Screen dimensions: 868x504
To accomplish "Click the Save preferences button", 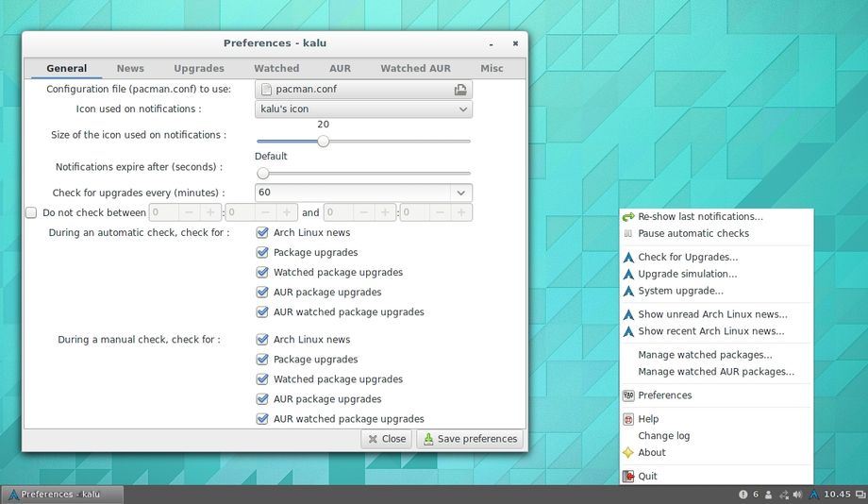I will click(469, 439).
